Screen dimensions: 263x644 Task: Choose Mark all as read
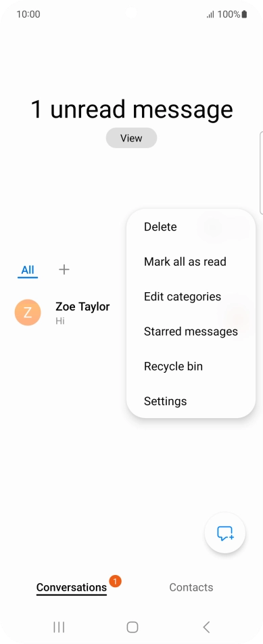[191, 262]
